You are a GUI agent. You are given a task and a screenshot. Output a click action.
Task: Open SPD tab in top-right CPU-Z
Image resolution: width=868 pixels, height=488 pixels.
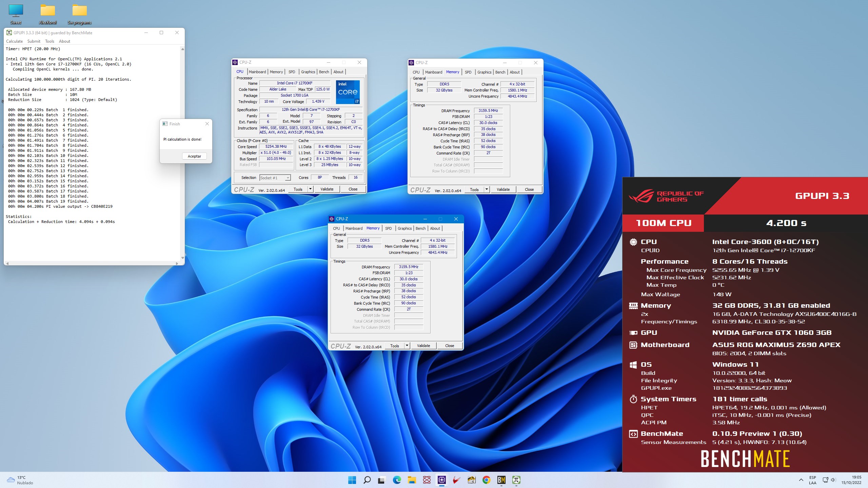click(468, 72)
